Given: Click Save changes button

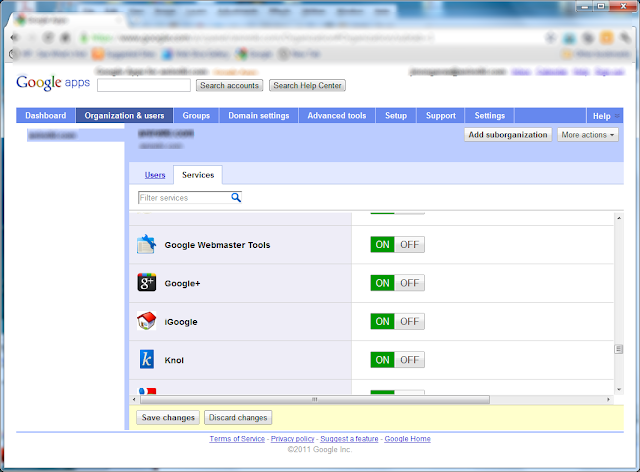Looking at the screenshot, I should click(168, 418).
